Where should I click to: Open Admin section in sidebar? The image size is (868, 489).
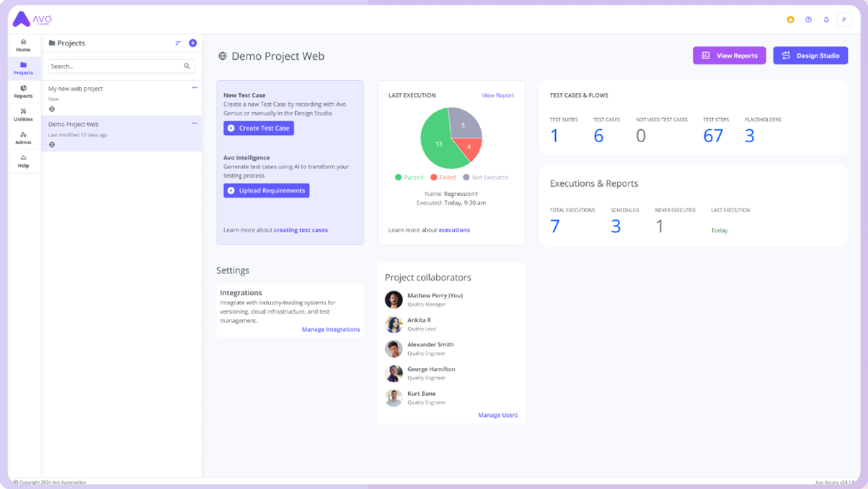pos(23,138)
